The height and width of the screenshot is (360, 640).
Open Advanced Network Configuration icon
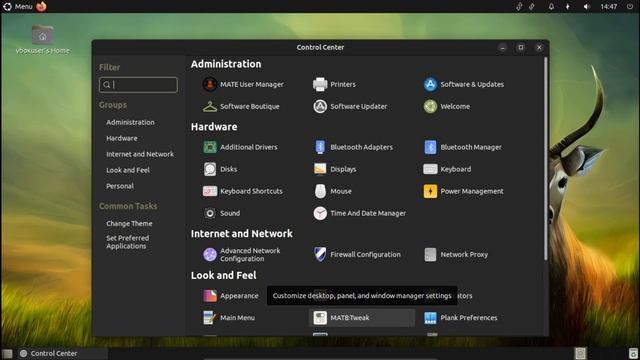[210, 255]
